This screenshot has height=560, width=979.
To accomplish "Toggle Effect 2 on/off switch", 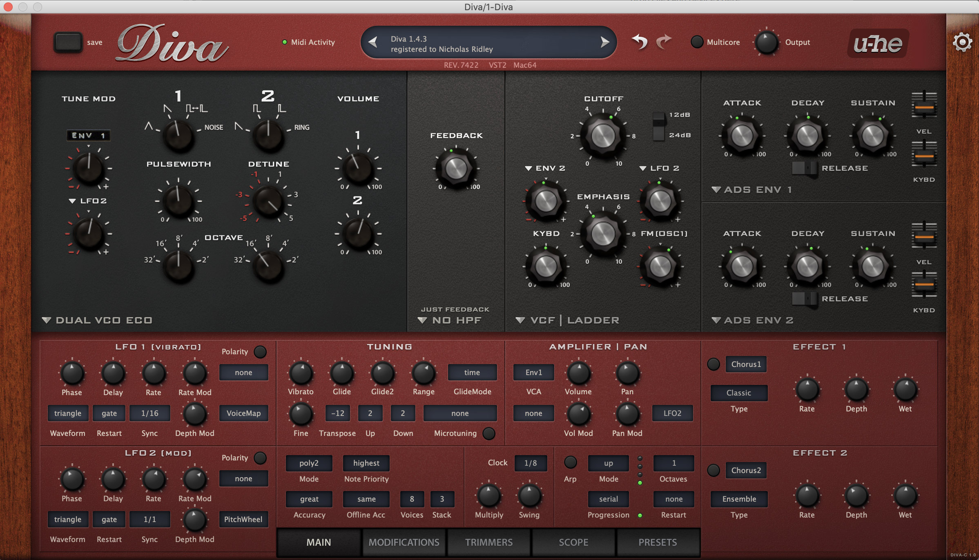I will 714,470.
